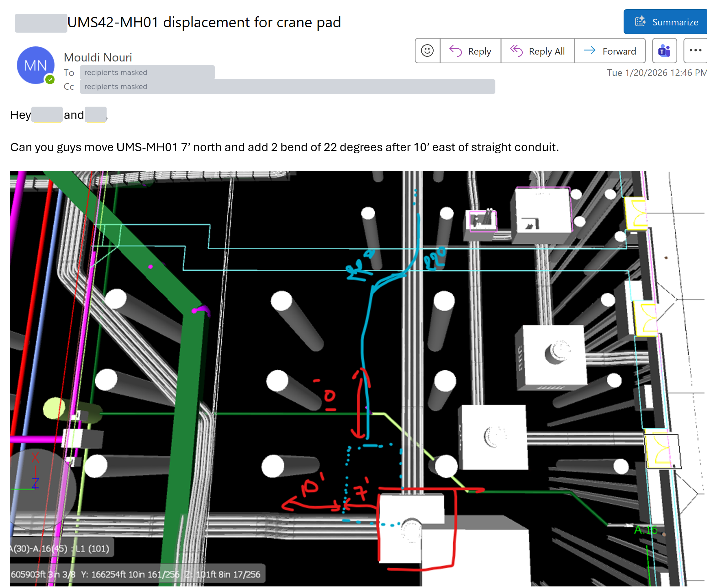Click the sentence about moving UMS-MH01
Screen dimensions: 707x588
pos(284,147)
